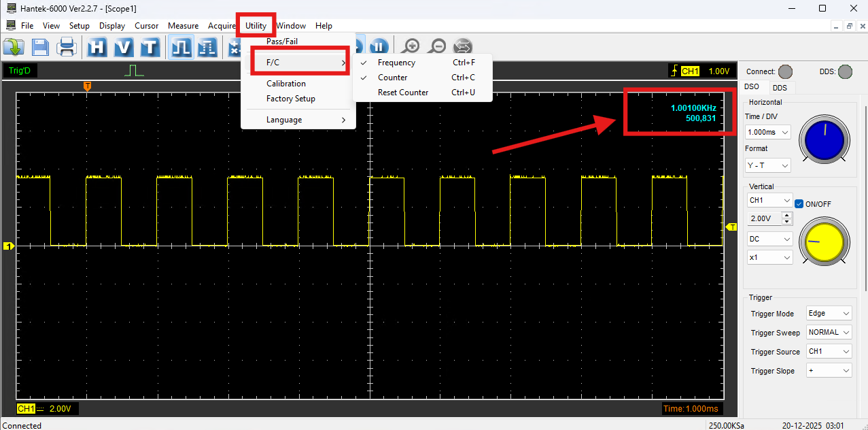Viewport: 868px width, 430px height.
Task: Open the Vertical CH1 channel dropdown
Action: (769, 201)
